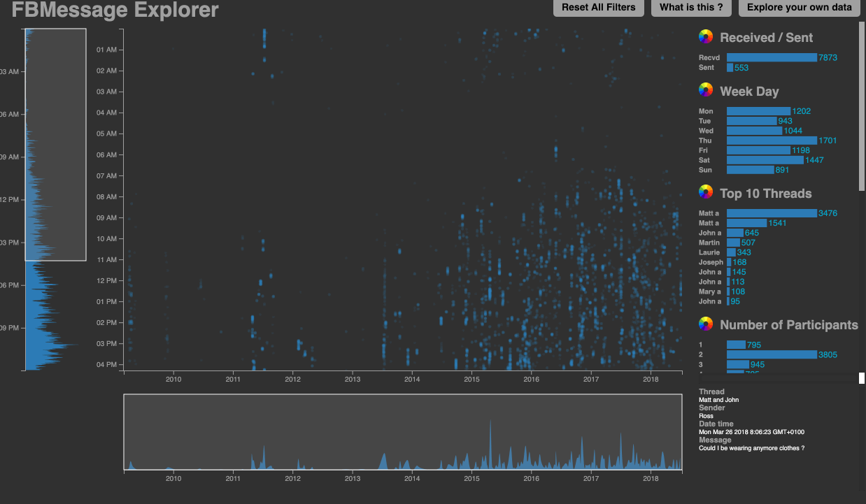Click color wheel icon beside Received / Sent
Image resolution: width=866 pixels, height=504 pixels.
(x=705, y=37)
